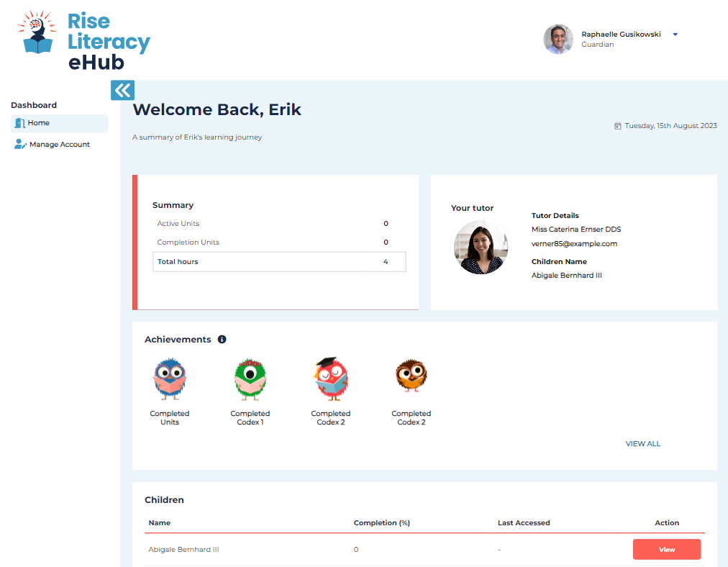
Task: Select the blue owl Completed Units badge
Action: 170,379
